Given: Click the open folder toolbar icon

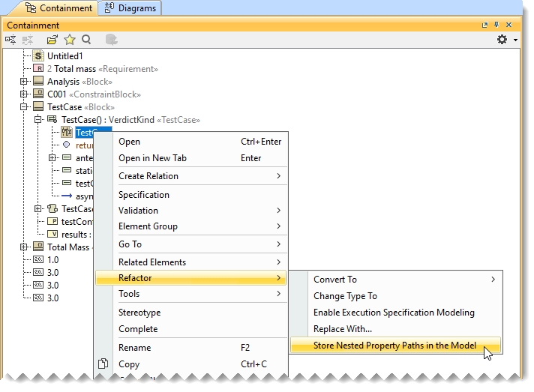Looking at the screenshot, I should click(x=52, y=40).
